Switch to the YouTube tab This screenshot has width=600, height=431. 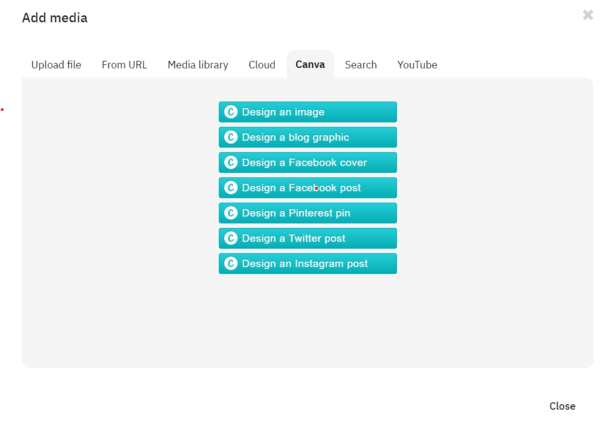(x=417, y=65)
